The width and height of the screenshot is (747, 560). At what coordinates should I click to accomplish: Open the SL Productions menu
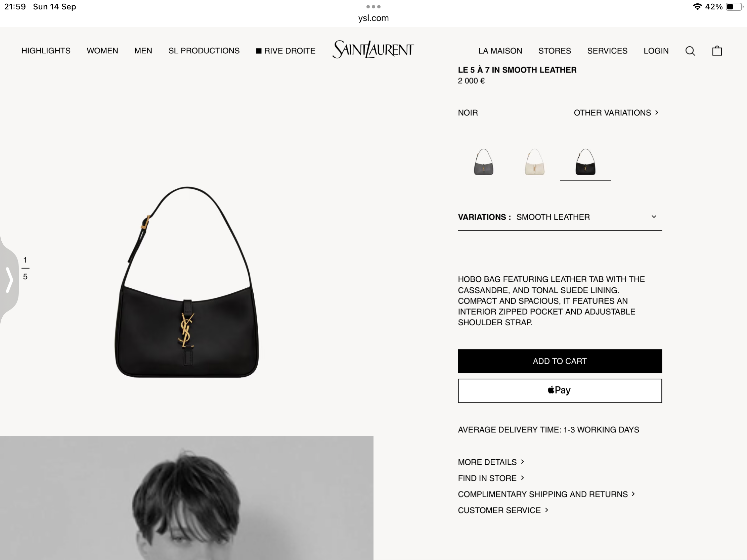tap(204, 51)
